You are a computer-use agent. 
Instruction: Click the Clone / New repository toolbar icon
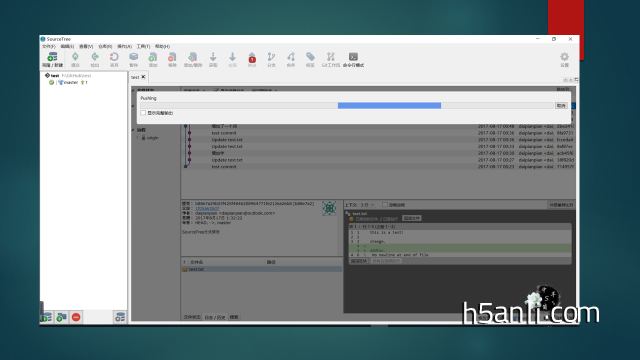(x=52, y=60)
